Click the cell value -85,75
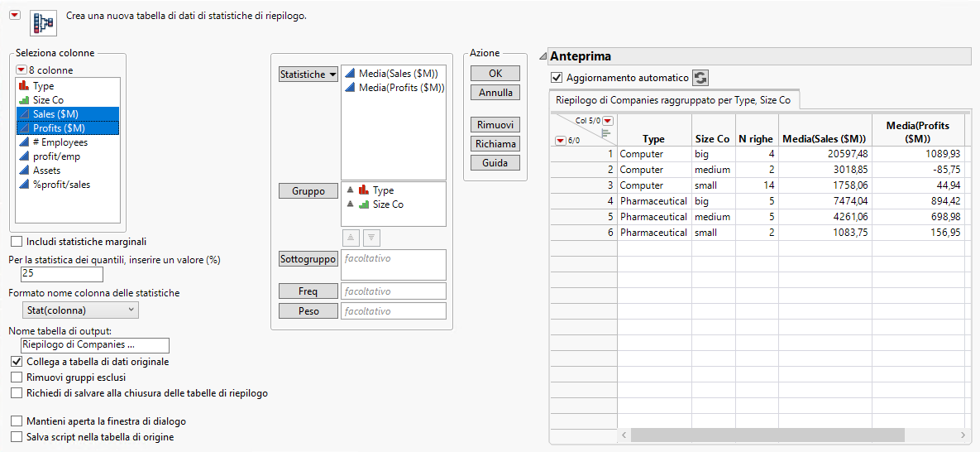Image resolution: width=980 pixels, height=452 pixels. 917,170
